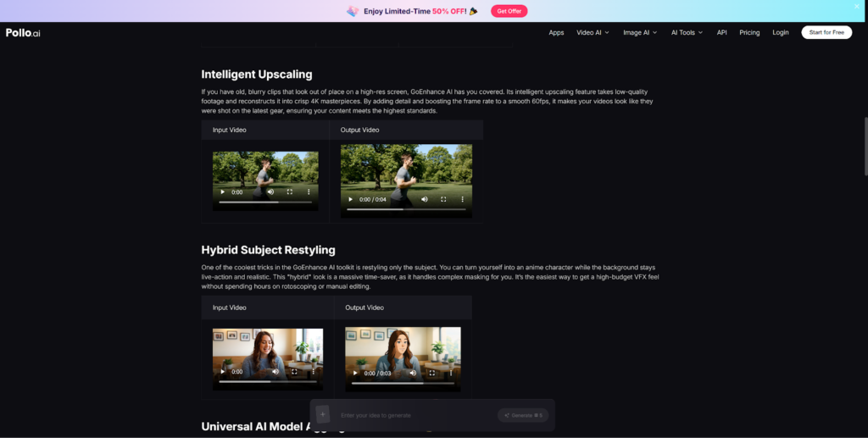Viewport: 868px width, 438px height.
Task: Open the Pricing page from the navbar
Action: click(749, 32)
